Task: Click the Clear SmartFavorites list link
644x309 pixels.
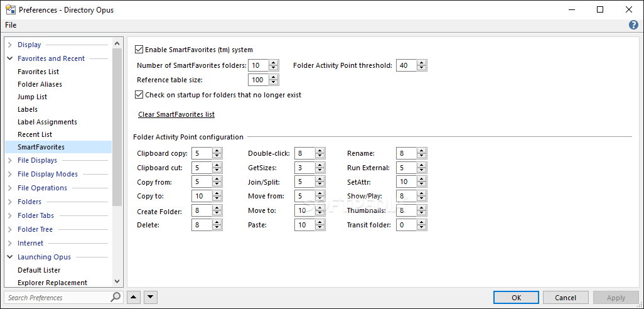Action: point(176,114)
